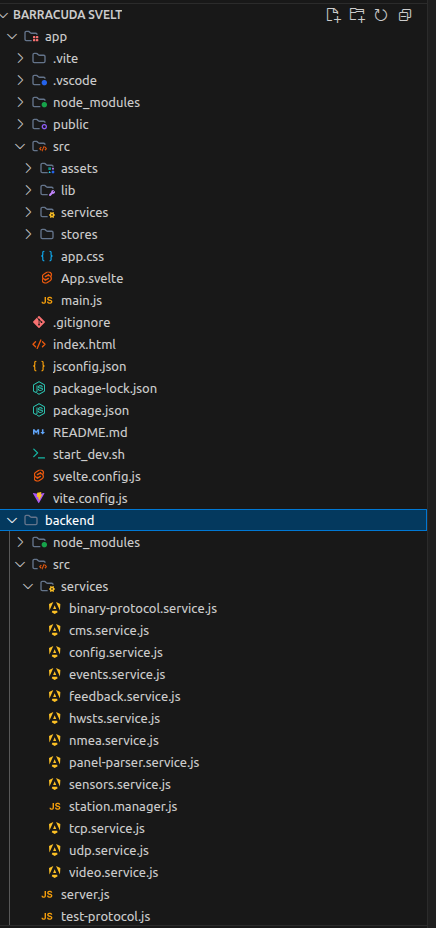Open the tcp.service.js file
Viewport: 436px width, 928px height.
(x=106, y=829)
